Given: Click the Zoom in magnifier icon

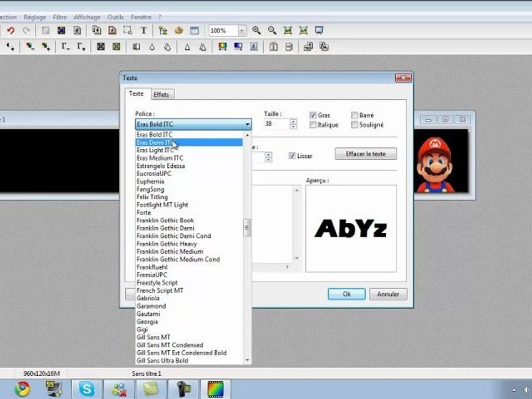Looking at the screenshot, I should pos(257,30).
